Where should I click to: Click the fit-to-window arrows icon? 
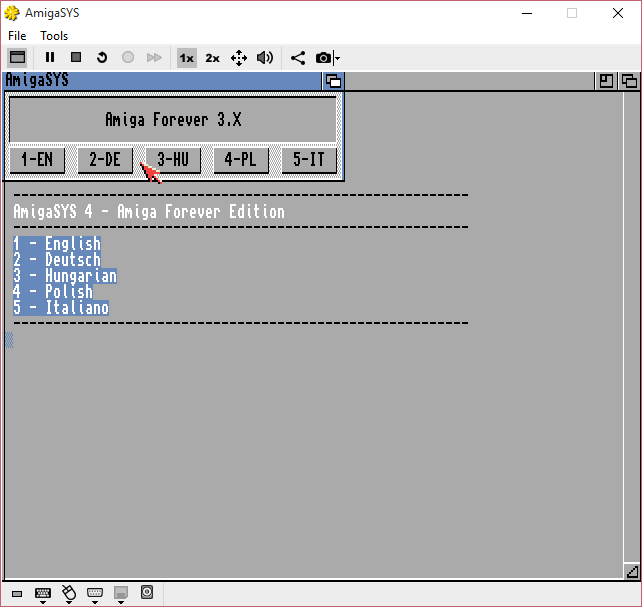[239, 58]
